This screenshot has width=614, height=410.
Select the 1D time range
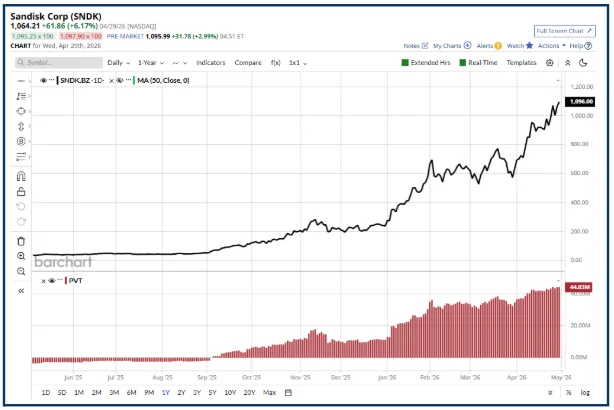click(x=46, y=392)
